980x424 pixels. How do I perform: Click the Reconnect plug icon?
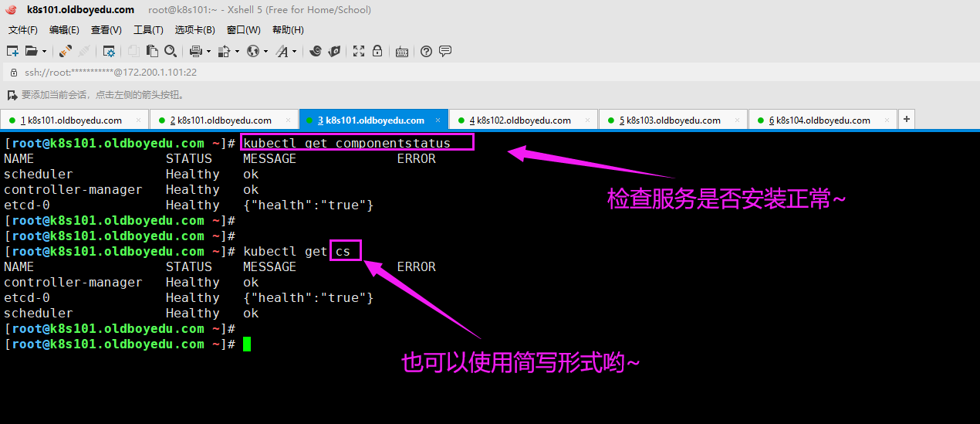[66, 51]
